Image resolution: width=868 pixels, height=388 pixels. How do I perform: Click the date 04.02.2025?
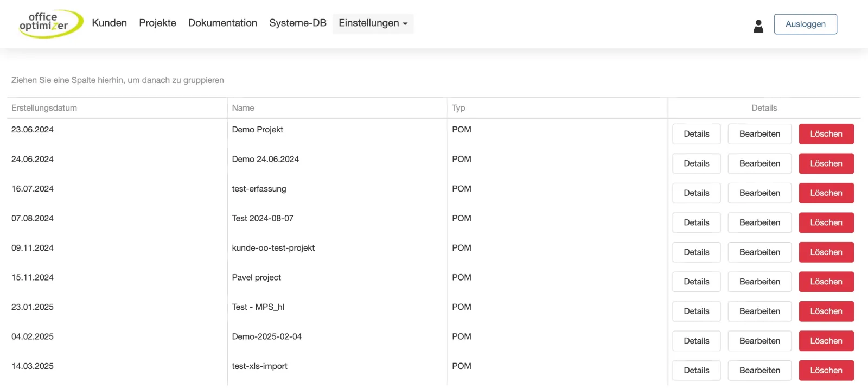coord(33,336)
